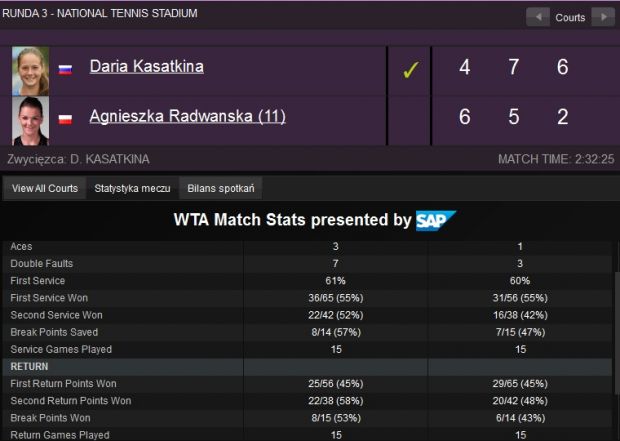The height and width of the screenshot is (441, 620).
Task: Click the stats table vertical scrollbar
Action: pyautogui.click(x=616, y=332)
